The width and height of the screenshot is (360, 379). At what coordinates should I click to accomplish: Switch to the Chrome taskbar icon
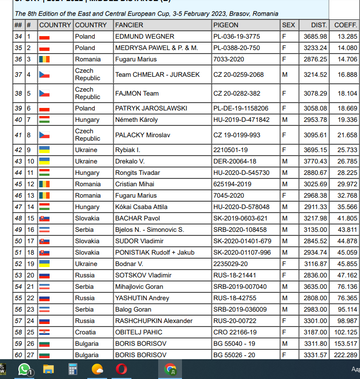click(170, 369)
